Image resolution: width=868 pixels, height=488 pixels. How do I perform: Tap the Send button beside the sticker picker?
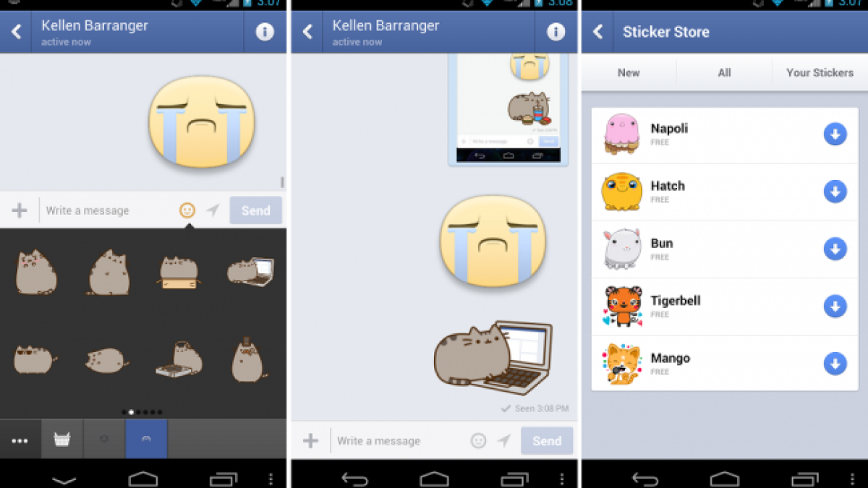[x=255, y=210]
